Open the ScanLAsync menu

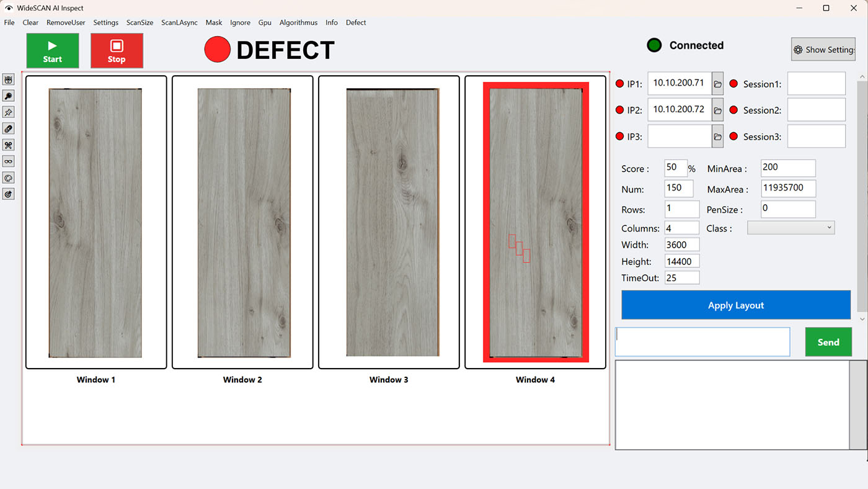(x=180, y=22)
